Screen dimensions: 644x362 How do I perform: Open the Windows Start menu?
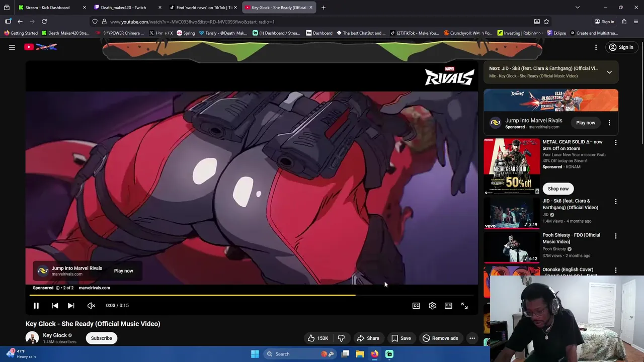255,354
